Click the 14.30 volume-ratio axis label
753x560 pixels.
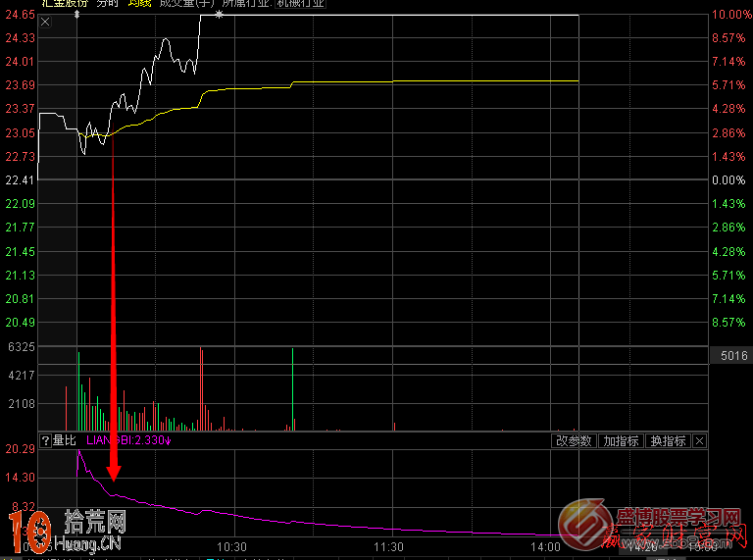(x=21, y=478)
